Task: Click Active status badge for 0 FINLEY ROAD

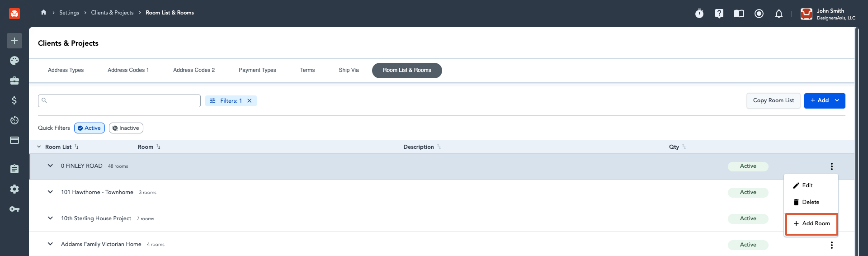Action: [x=748, y=166]
